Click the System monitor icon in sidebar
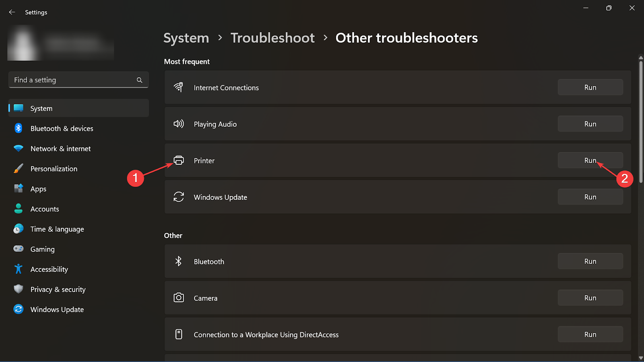The width and height of the screenshot is (644, 362). click(19, 108)
